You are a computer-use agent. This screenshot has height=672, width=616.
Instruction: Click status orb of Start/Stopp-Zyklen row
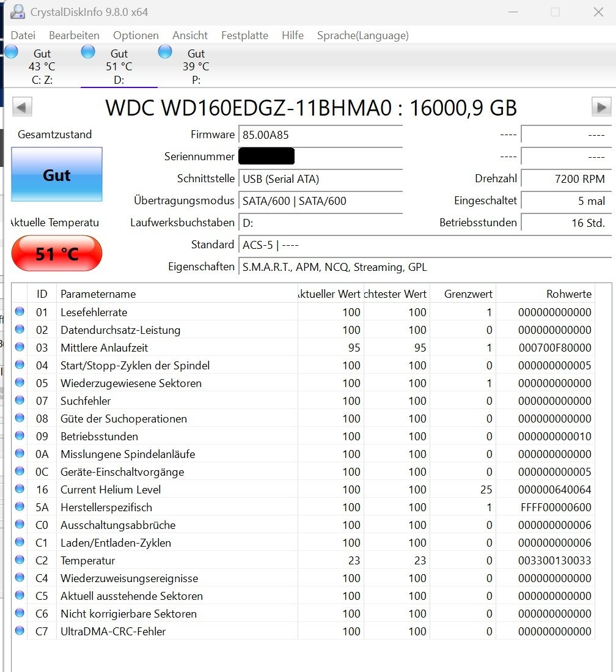[20, 364]
